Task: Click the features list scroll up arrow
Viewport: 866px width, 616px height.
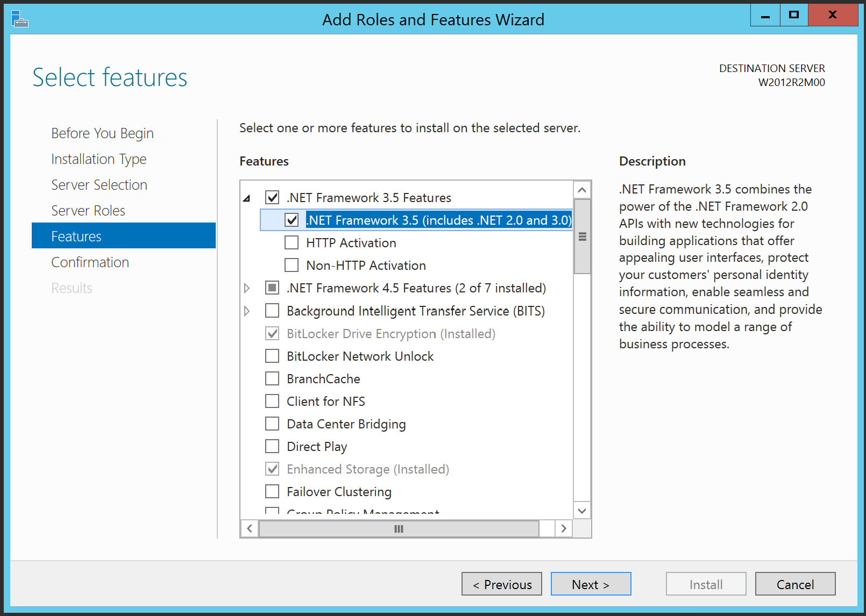Action: tap(582, 190)
